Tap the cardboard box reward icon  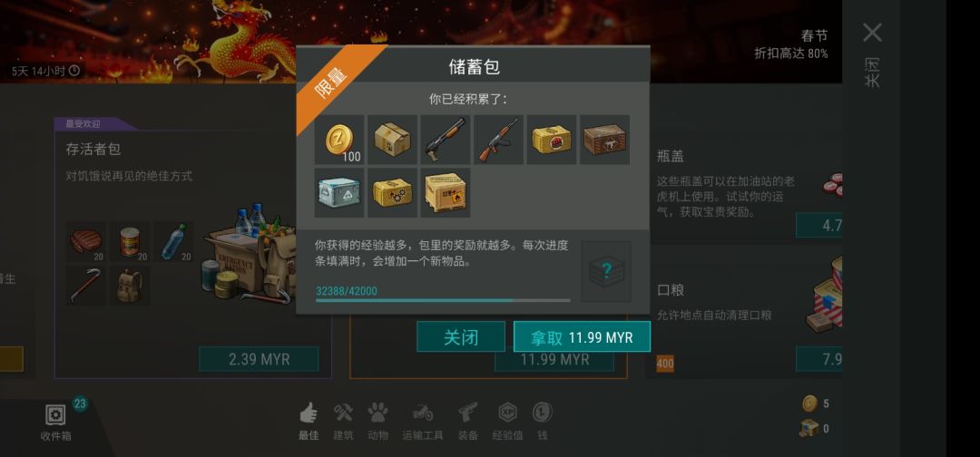click(392, 140)
